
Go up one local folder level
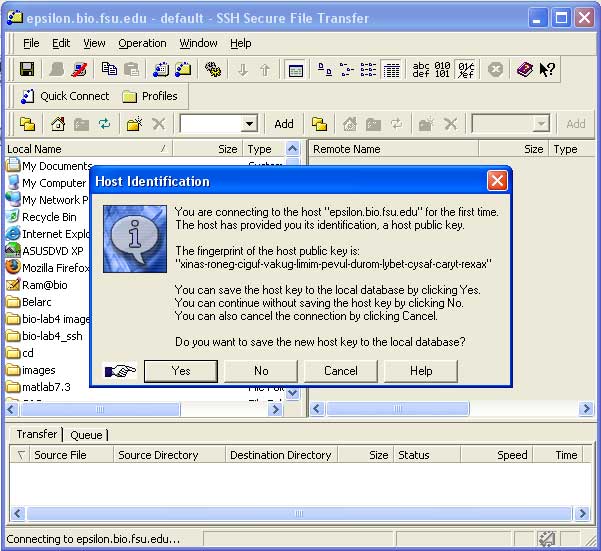[28, 124]
